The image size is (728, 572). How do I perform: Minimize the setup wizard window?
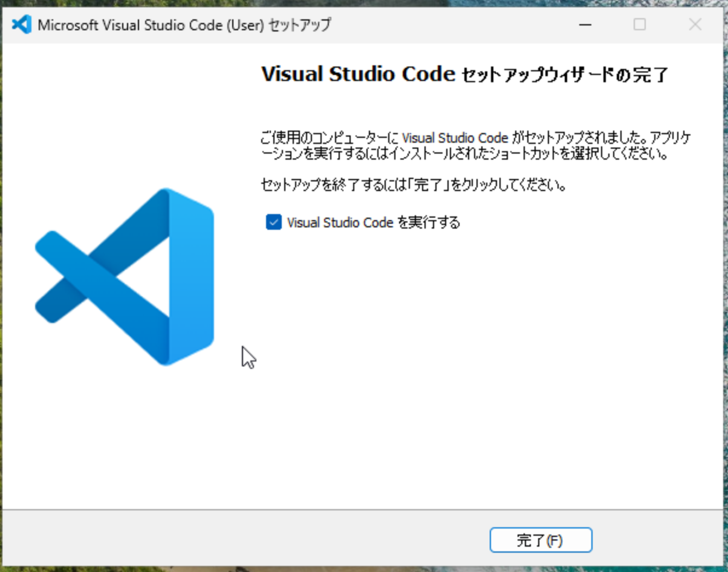point(584,25)
